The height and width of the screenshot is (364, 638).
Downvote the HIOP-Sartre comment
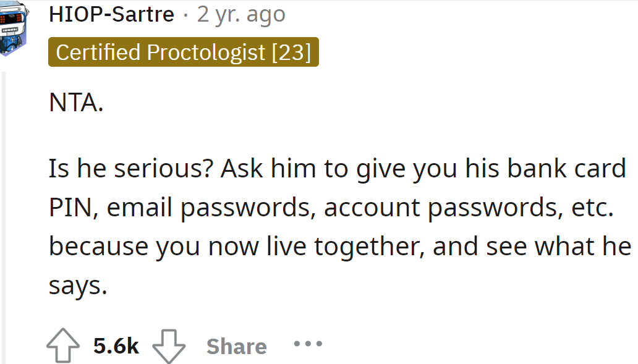169,346
